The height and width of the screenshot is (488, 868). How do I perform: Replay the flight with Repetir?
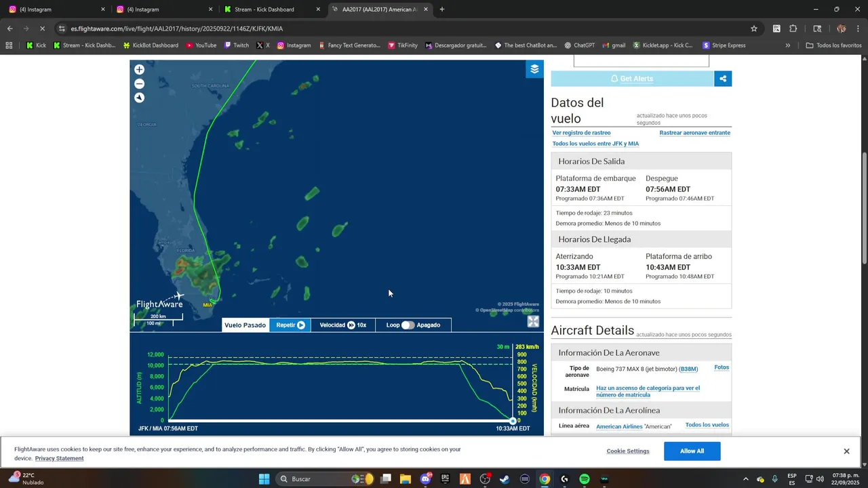[290, 325]
